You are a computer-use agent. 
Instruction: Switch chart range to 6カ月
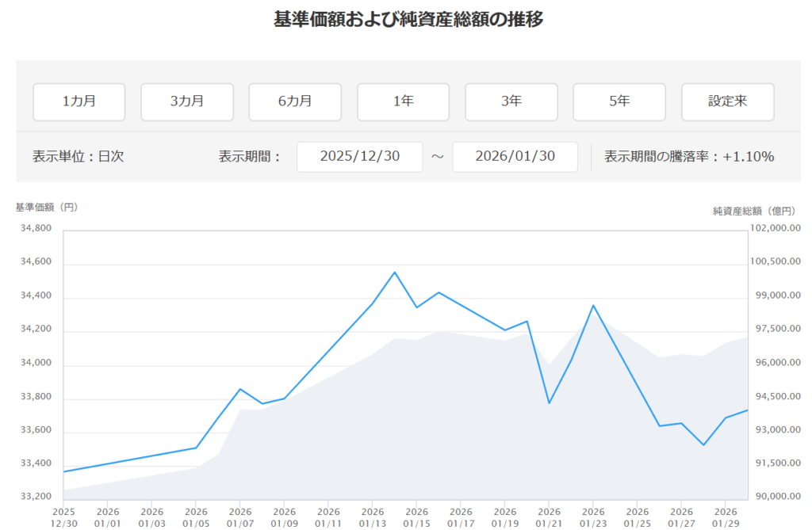point(295,101)
